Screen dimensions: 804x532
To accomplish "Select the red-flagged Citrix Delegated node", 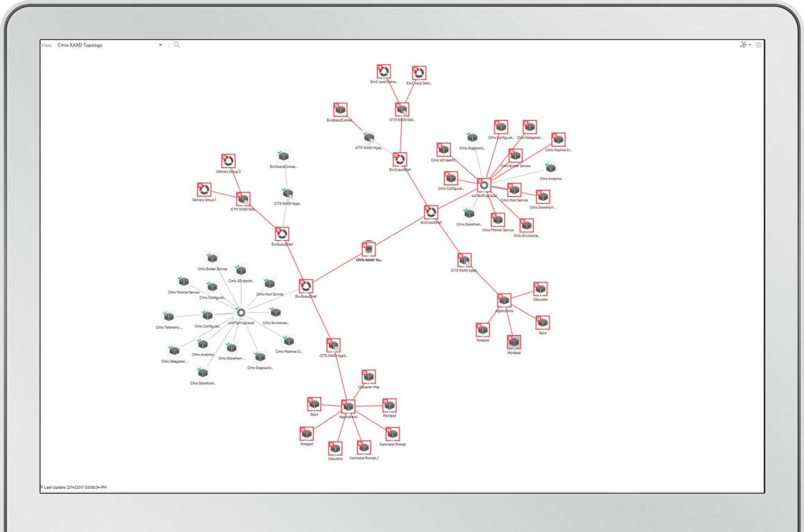I will tap(529, 126).
